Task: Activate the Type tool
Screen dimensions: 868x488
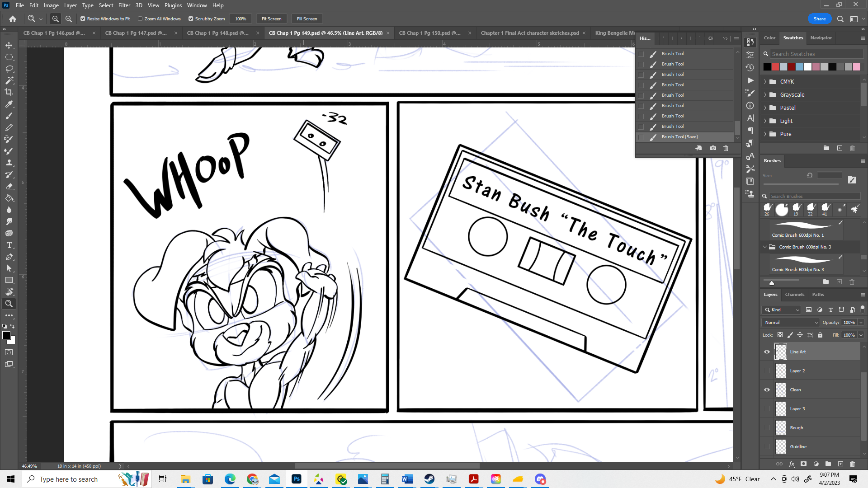Action: pos(9,245)
